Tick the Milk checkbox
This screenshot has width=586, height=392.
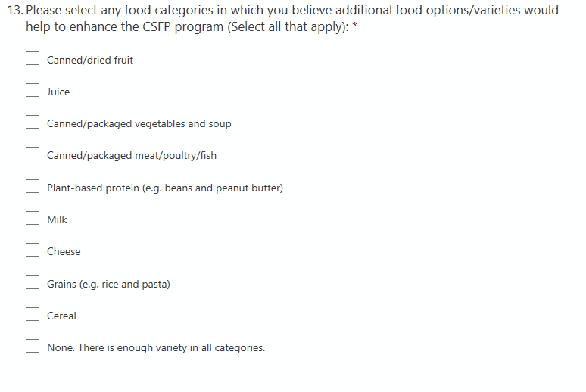pos(33,219)
